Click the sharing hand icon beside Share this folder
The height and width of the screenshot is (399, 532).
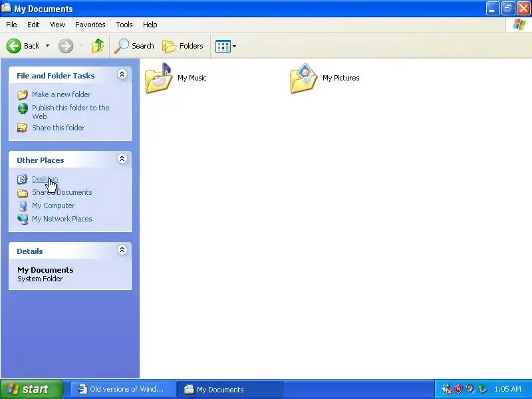coord(23,128)
